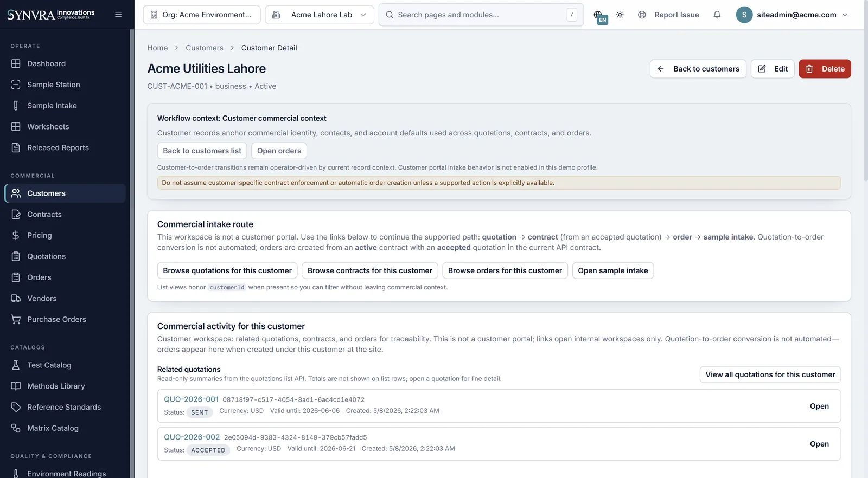
Task: Open Vendors sidebar item
Action: pos(65,299)
